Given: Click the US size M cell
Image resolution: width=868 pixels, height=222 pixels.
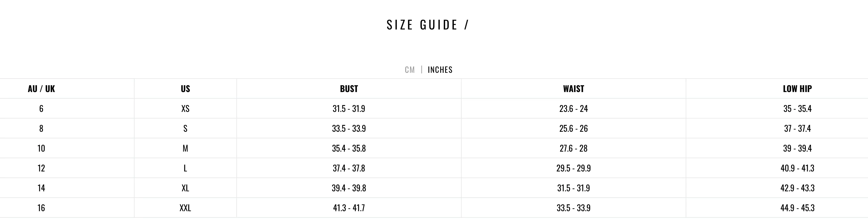Looking at the screenshot, I should pyautogui.click(x=185, y=148).
